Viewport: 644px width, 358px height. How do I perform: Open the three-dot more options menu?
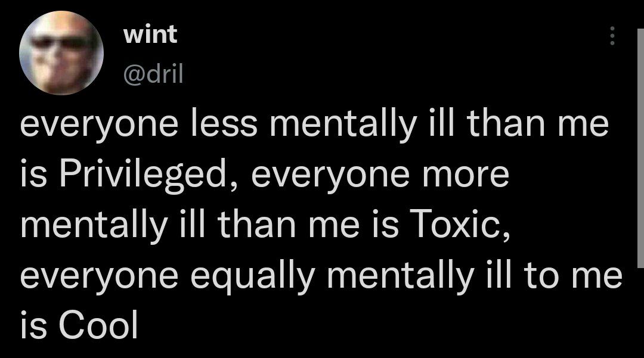click(x=611, y=37)
